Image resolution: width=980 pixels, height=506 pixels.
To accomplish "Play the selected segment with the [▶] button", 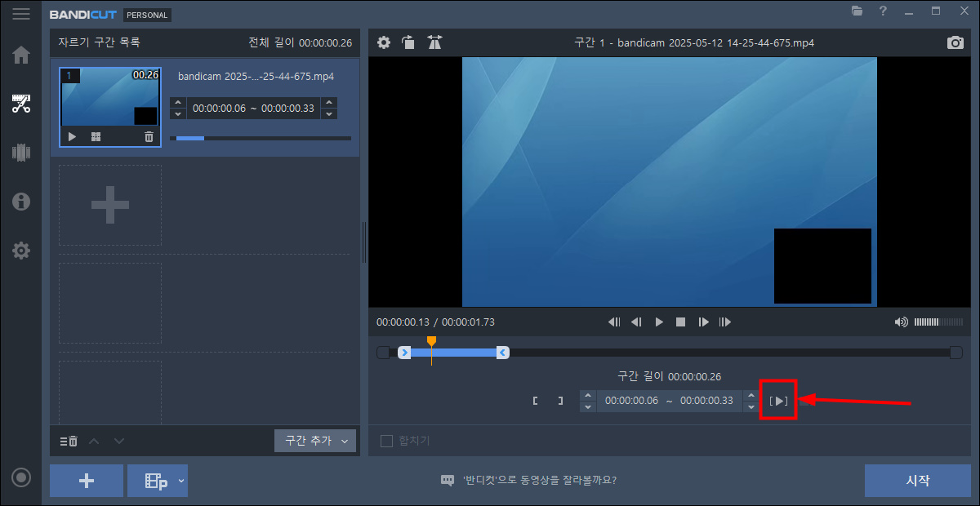I will coord(778,400).
